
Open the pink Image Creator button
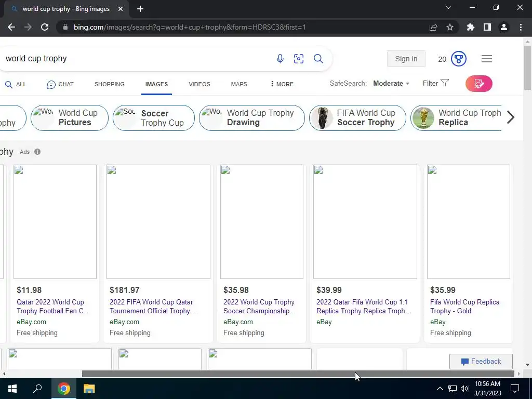[478, 84]
